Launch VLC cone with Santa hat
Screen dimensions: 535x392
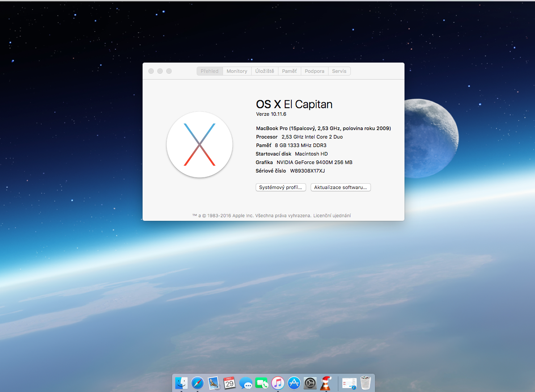pos(326,383)
